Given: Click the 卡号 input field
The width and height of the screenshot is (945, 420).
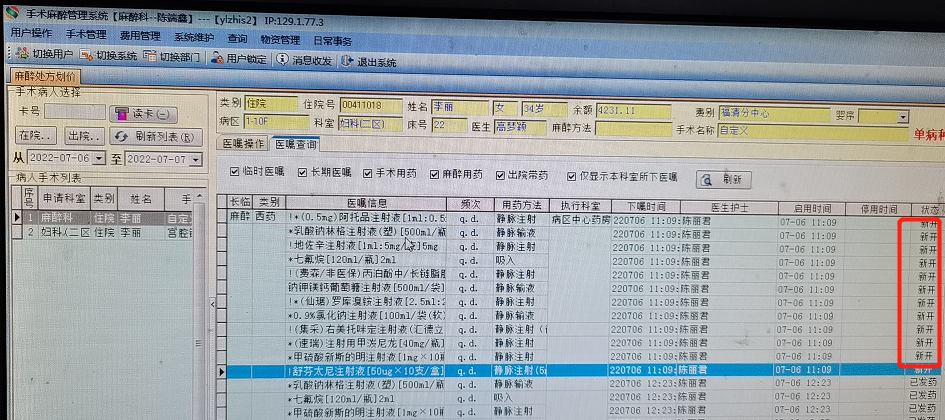Looking at the screenshot, I should [x=75, y=112].
